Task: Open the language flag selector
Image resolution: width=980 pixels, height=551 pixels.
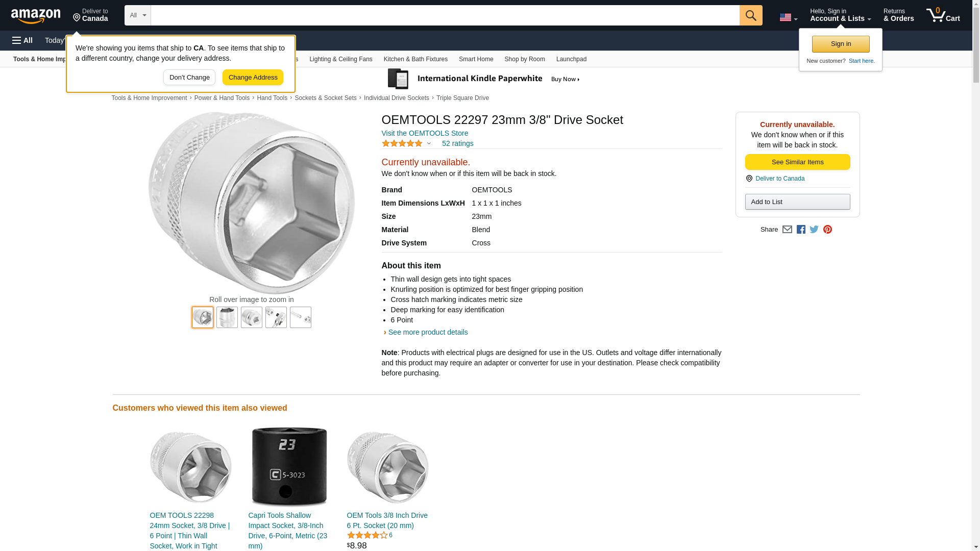Action: 788,17
